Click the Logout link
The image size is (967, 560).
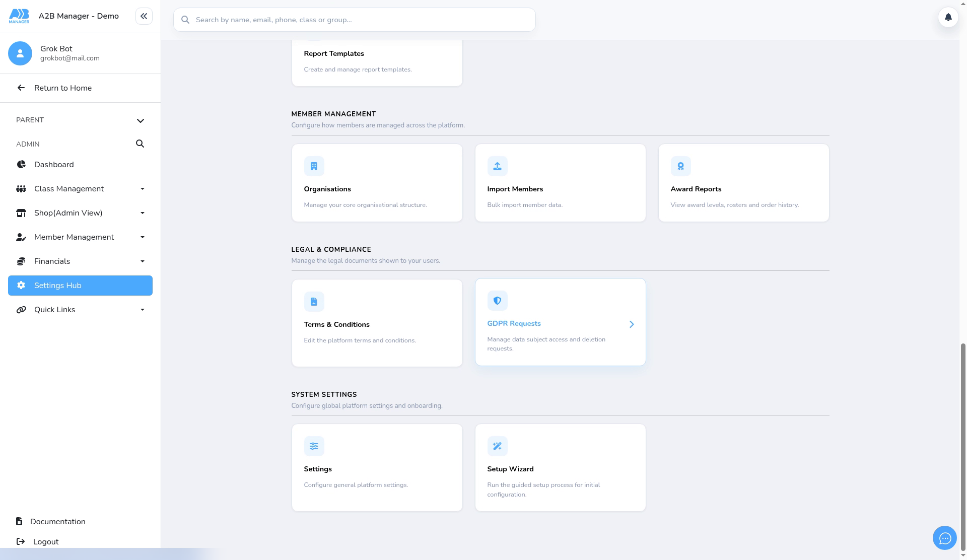pyautogui.click(x=46, y=542)
